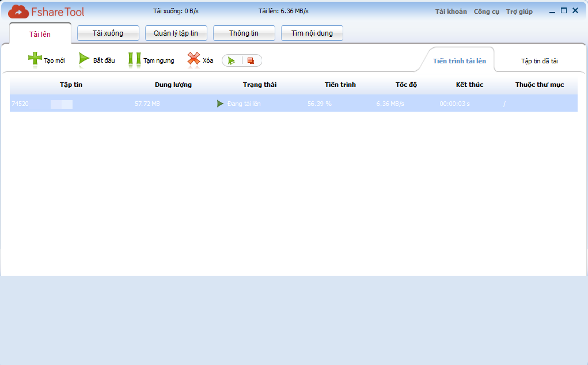Image resolution: width=588 pixels, height=365 pixels.
Task: Open the Trợ giúp menu
Action: click(x=519, y=12)
